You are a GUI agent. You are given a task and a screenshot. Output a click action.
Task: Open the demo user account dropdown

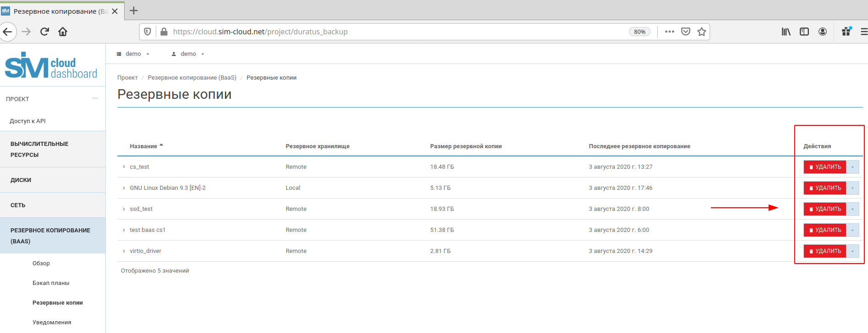188,54
